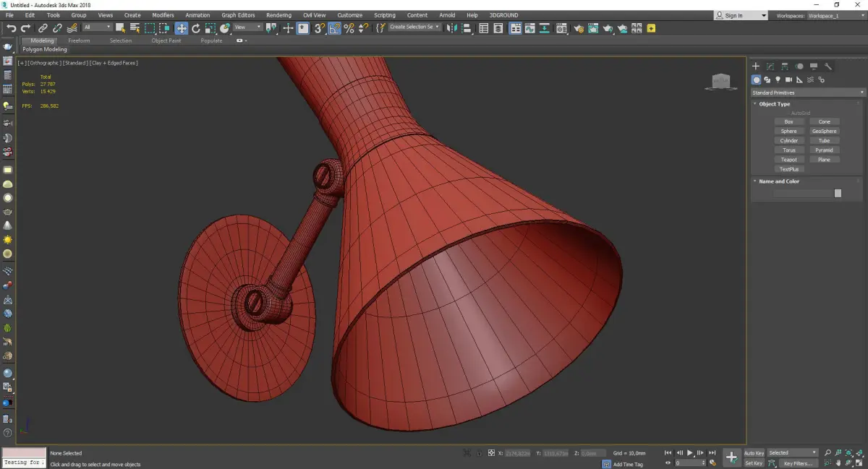Click the object name input field

click(802, 193)
